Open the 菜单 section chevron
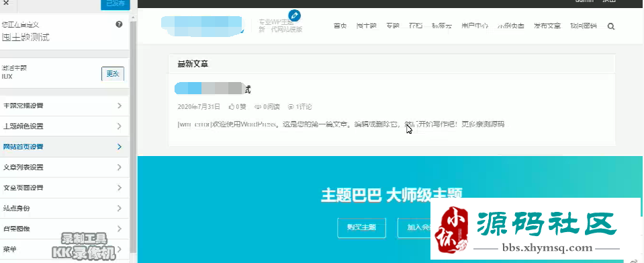The image size is (644, 263). (119, 249)
